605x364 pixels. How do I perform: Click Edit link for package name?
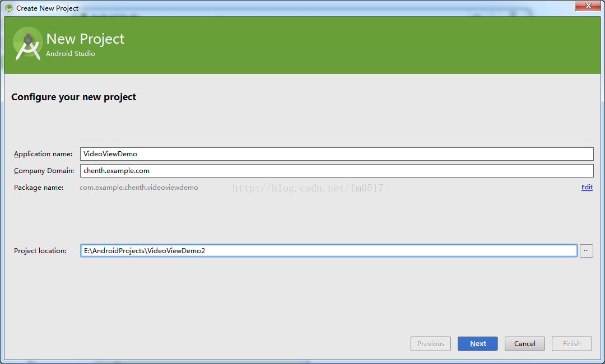pos(587,187)
